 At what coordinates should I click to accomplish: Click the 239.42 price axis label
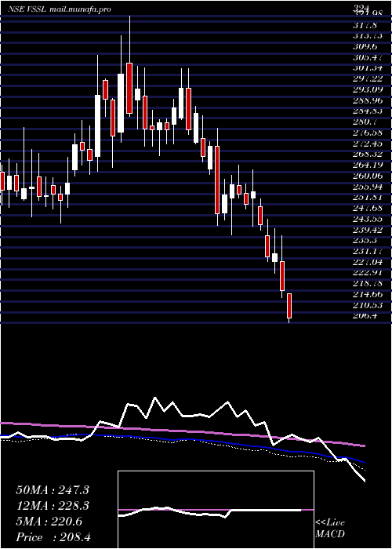[x=368, y=229]
